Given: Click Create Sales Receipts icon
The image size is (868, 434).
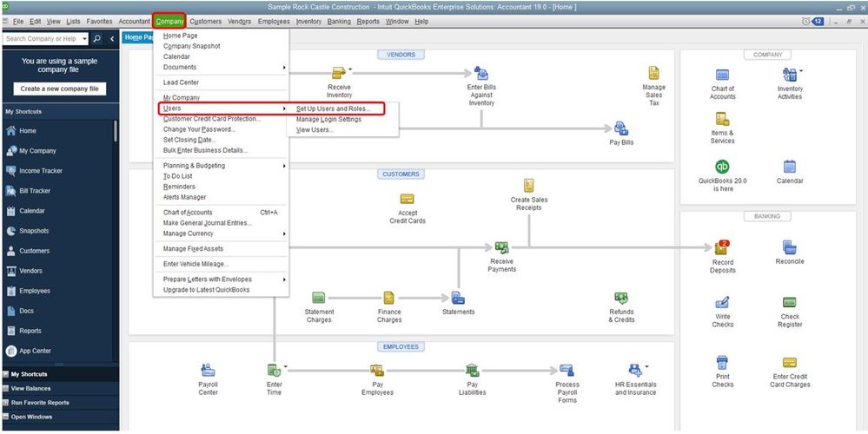Looking at the screenshot, I should (528, 185).
